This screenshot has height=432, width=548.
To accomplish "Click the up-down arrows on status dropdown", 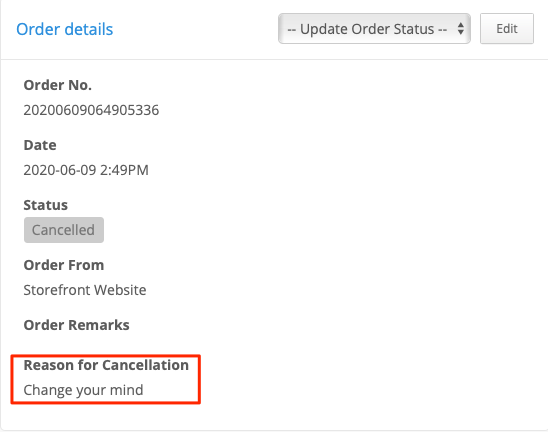I will 461,29.
